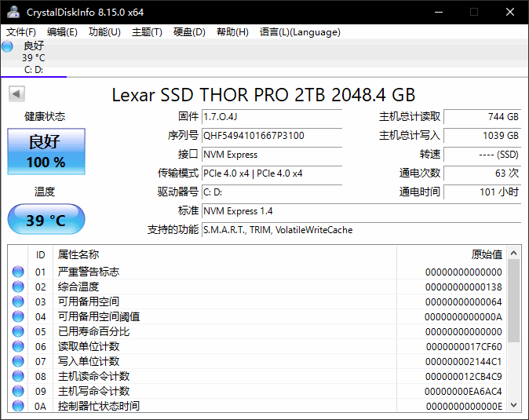Click the CrystalDiskInfo title bar app icon
The height and width of the screenshot is (420, 529).
click(13, 13)
